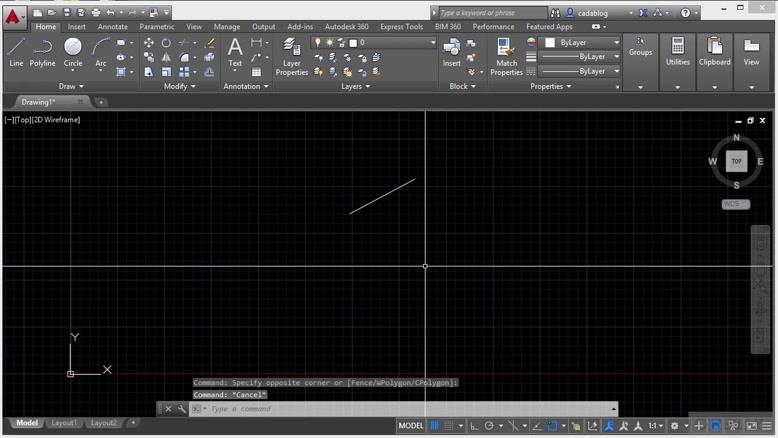Viewport: 778px width, 438px height.
Task: Toggle snap mode in status bar
Action: pos(448,426)
